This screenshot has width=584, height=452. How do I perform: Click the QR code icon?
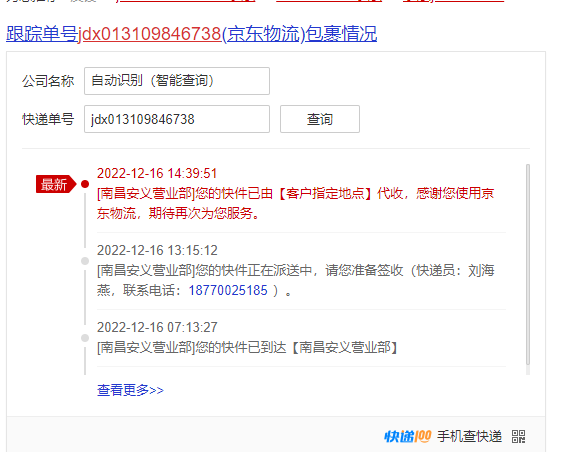[518, 436]
